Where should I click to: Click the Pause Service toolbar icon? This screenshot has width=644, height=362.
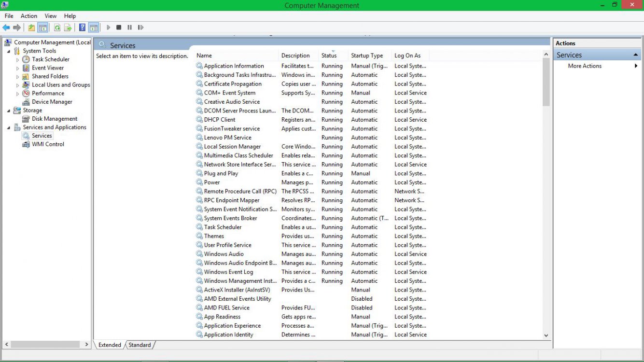click(x=129, y=28)
